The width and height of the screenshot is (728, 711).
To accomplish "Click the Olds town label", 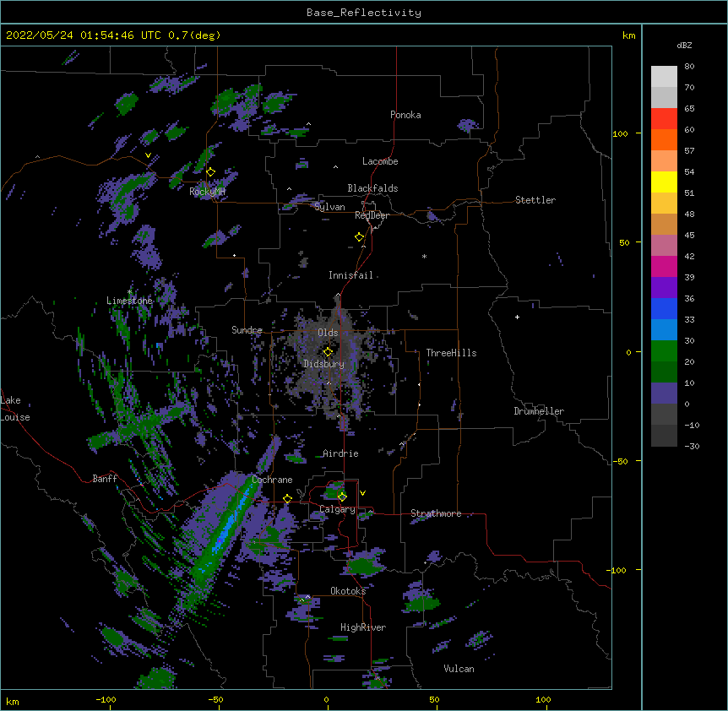I will coord(328,333).
